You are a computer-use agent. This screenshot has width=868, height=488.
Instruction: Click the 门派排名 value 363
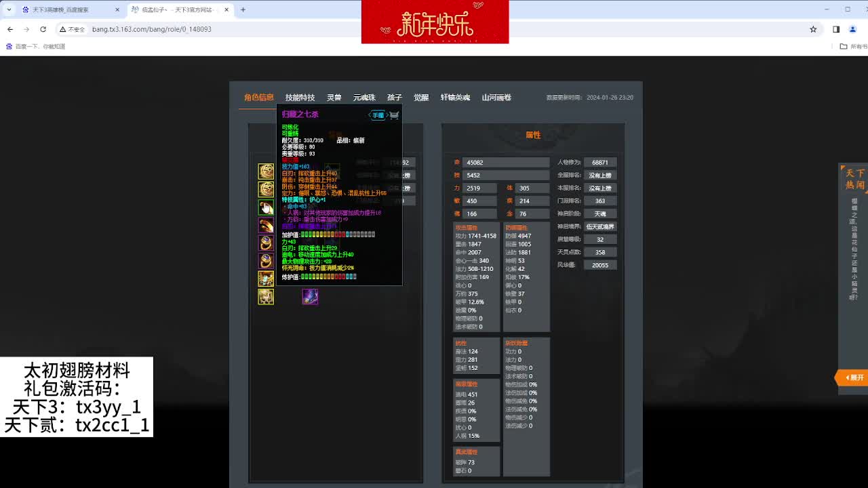click(600, 201)
